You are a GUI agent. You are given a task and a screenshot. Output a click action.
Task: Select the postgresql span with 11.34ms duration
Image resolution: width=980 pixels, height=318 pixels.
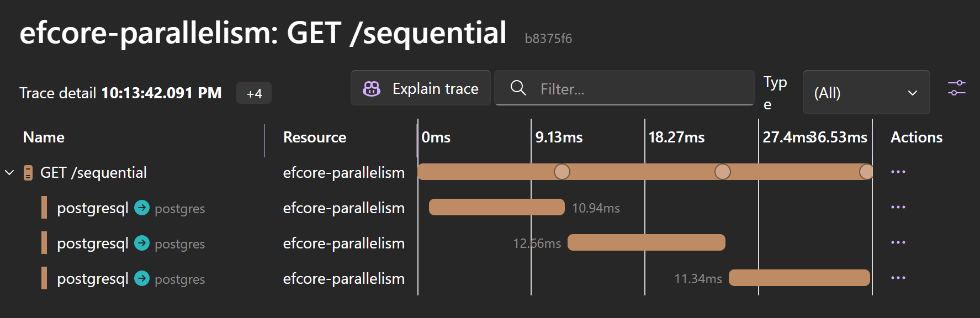click(x=93, y=279)
